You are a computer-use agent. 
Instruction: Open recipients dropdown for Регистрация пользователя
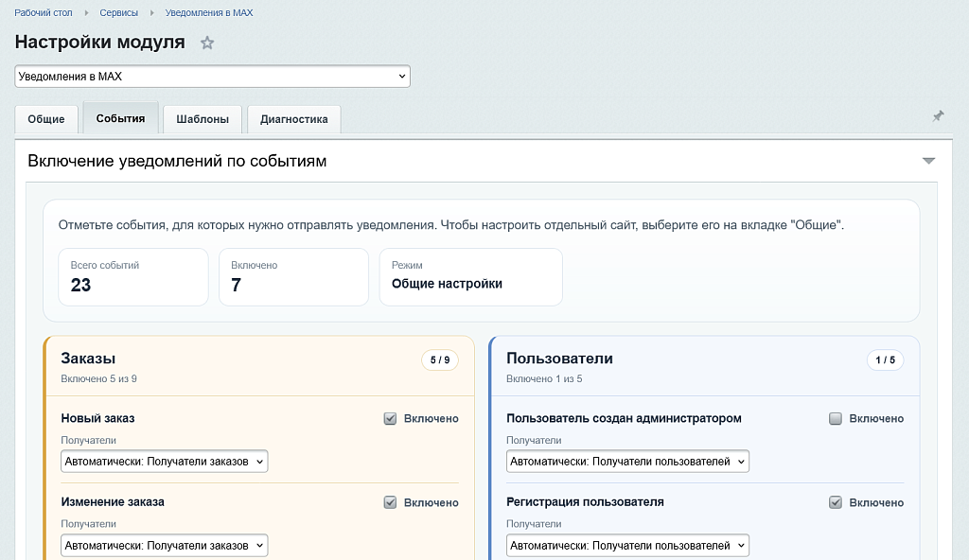(627, 545)
